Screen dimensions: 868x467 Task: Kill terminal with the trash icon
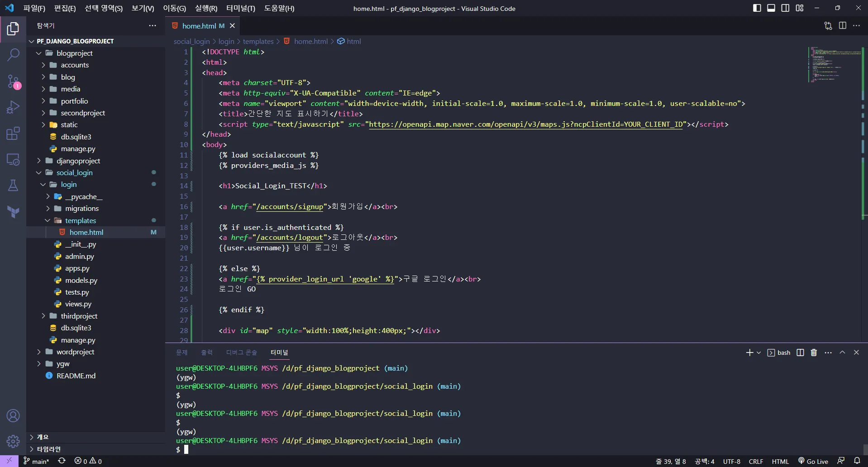coord(814,353)
